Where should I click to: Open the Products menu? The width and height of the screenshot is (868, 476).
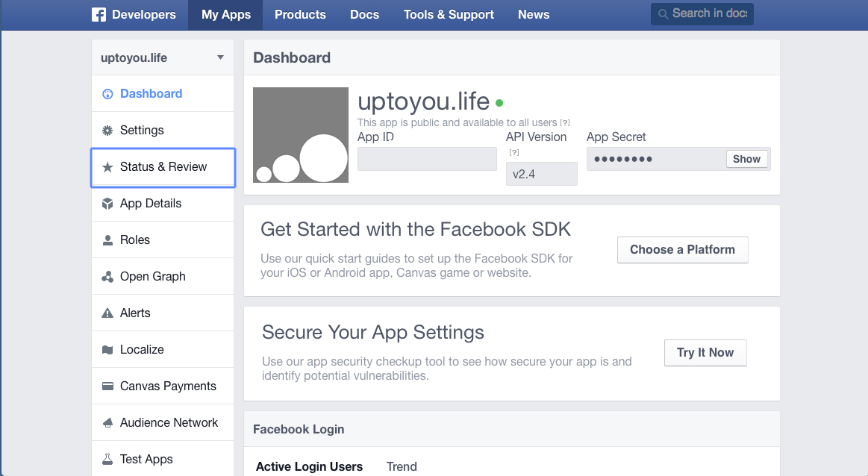[x=300, y=15]
